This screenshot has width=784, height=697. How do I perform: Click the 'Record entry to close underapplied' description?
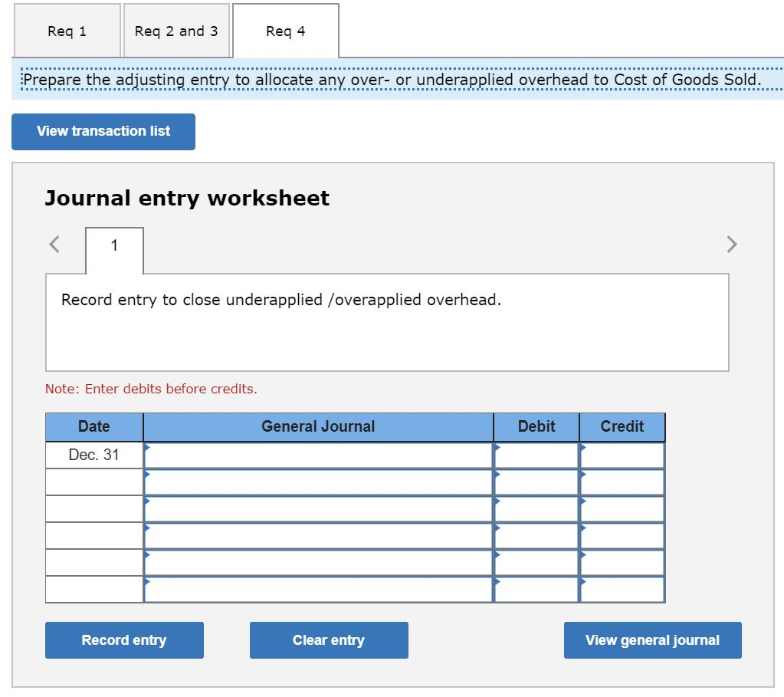(281, 301)
